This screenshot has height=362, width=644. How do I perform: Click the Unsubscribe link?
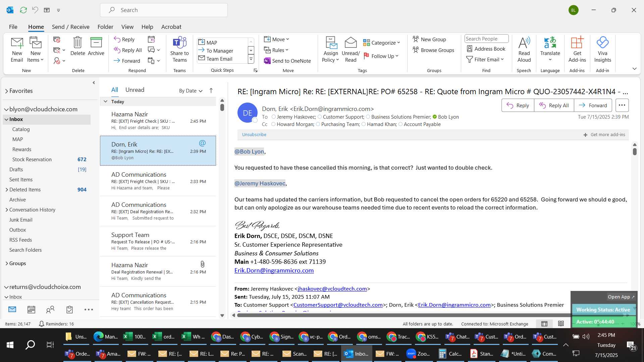[x=254, y=134]
